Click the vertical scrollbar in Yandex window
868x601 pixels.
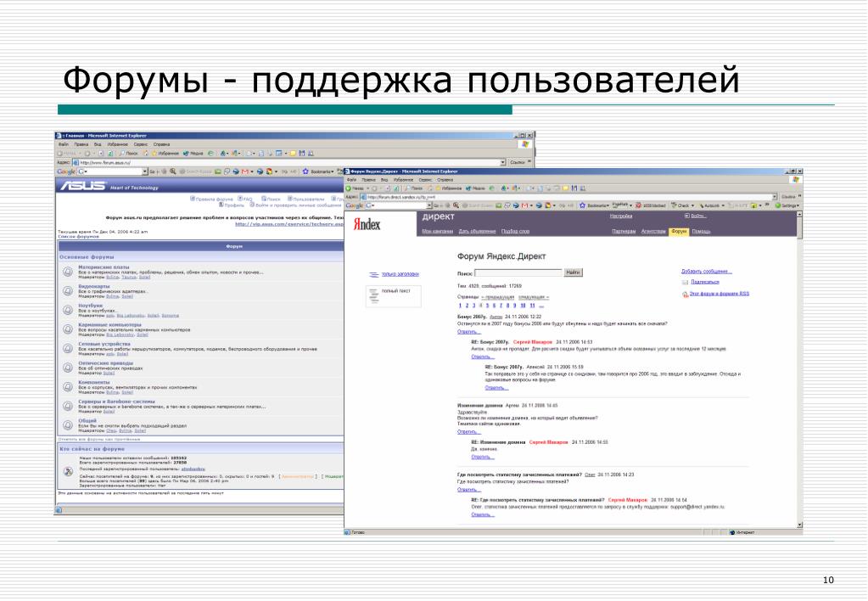[799, 369]
